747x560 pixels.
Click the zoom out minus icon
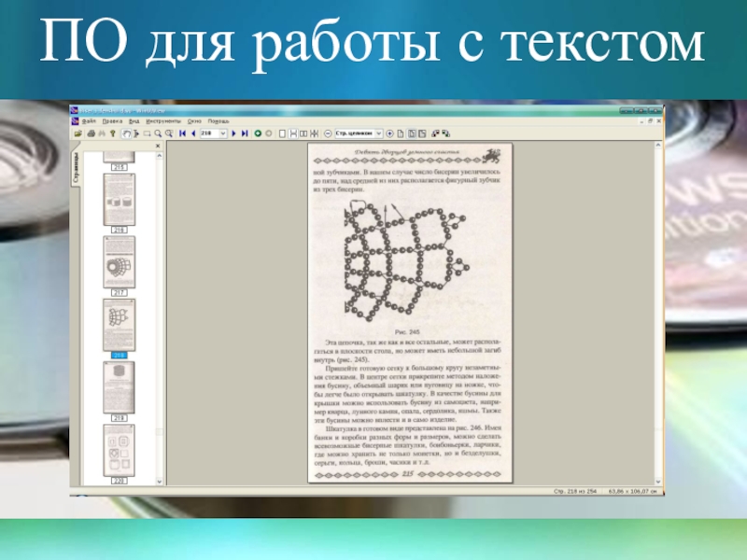327,133
